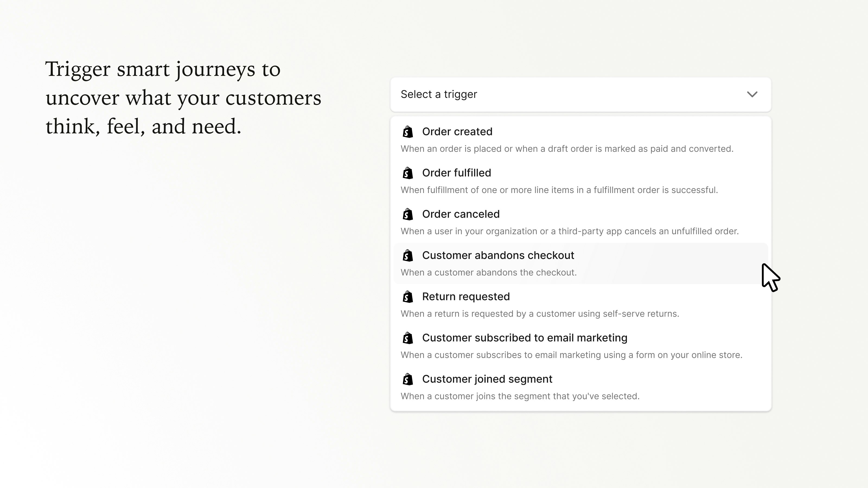Select Customer abandons checkout trigger

coord(498,256)
